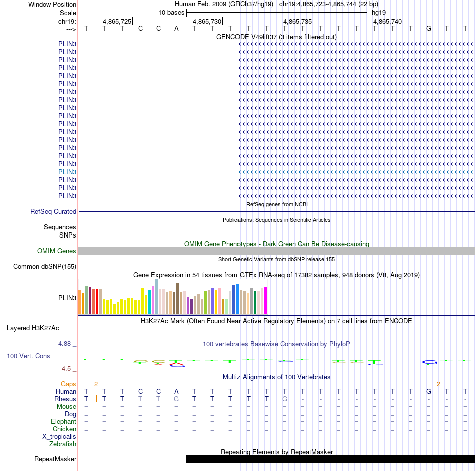Click the OMIM Gene Phenotypes green title
The image size is (476, 471).
(277, 244)
